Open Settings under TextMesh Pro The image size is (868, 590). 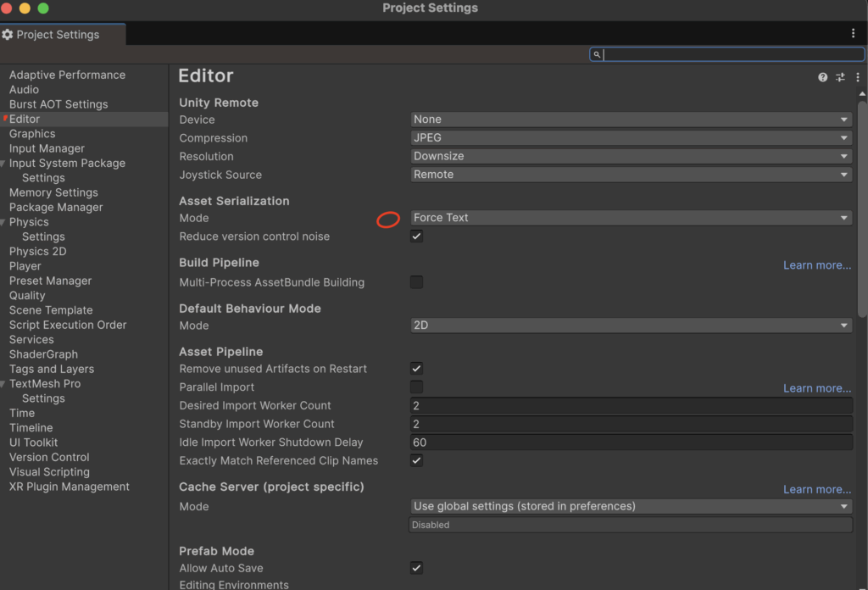pos(43,398)
